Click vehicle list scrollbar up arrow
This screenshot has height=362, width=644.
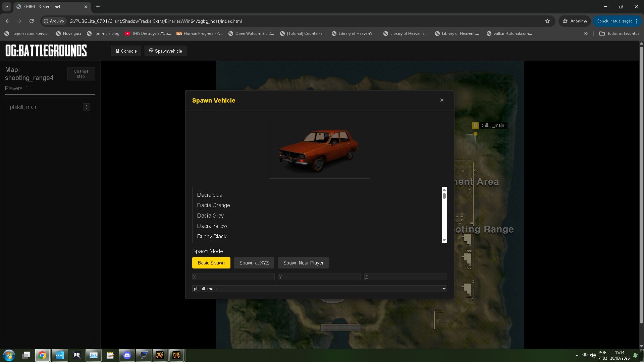444,190
